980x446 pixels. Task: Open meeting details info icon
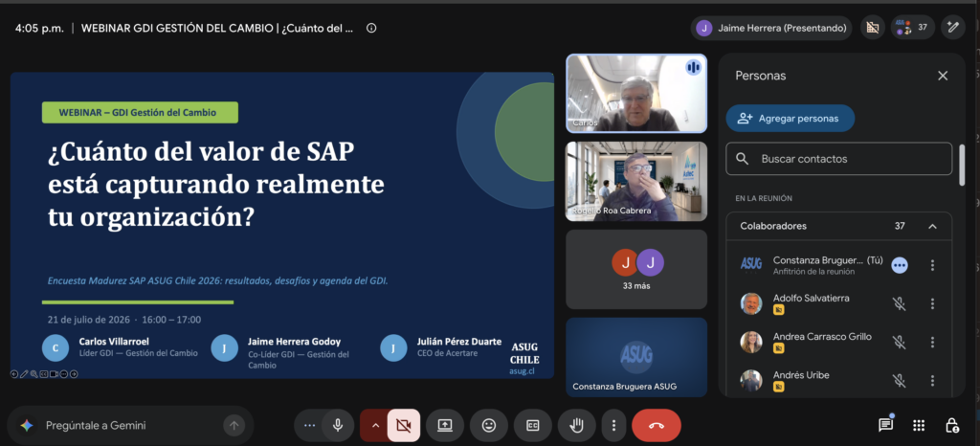pos(371,28)
